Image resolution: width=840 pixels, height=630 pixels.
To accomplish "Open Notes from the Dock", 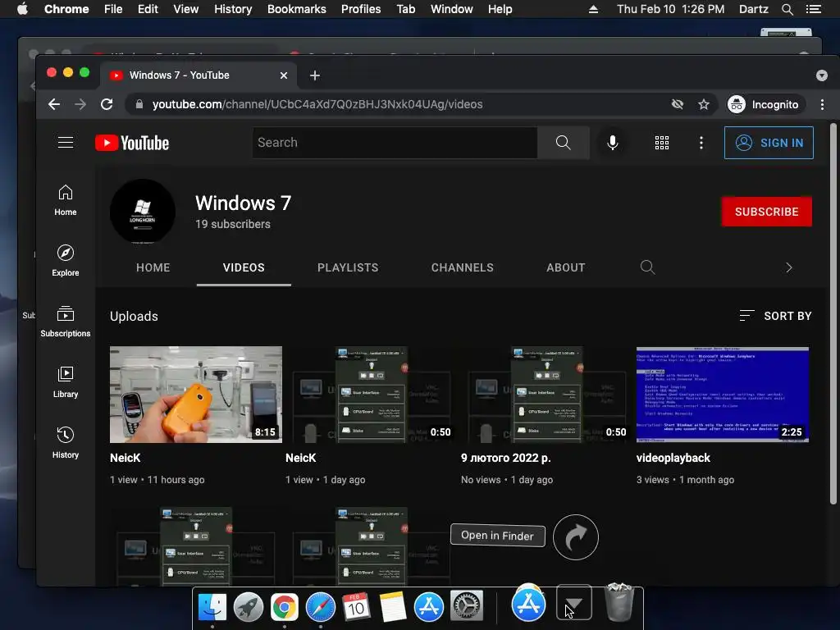I will click(393, 607).
